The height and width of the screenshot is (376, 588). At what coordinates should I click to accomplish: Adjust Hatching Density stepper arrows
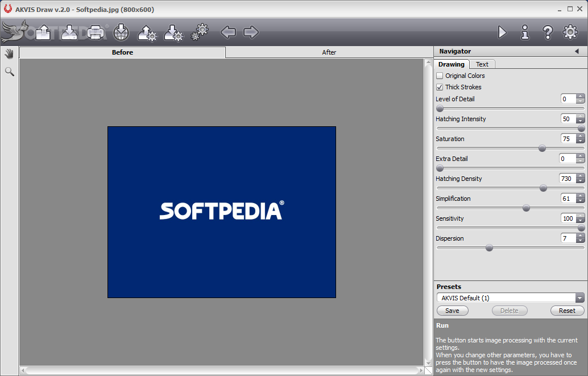[581, 179]
